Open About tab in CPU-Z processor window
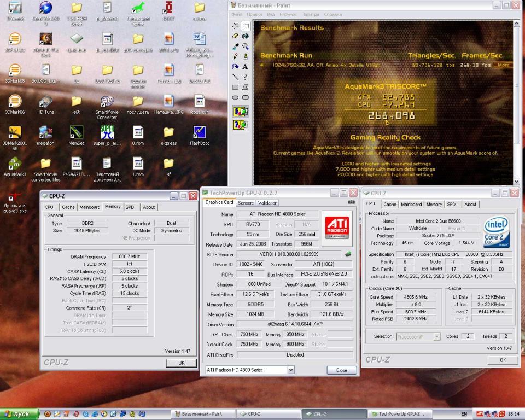This screenshot has height=420, width=525. pyautogui.click(x=470, y=205)
